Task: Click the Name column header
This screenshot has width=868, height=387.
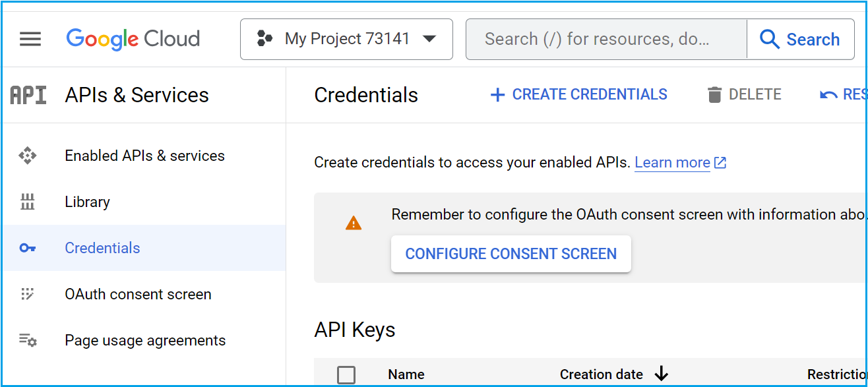Action: (406, 374)
